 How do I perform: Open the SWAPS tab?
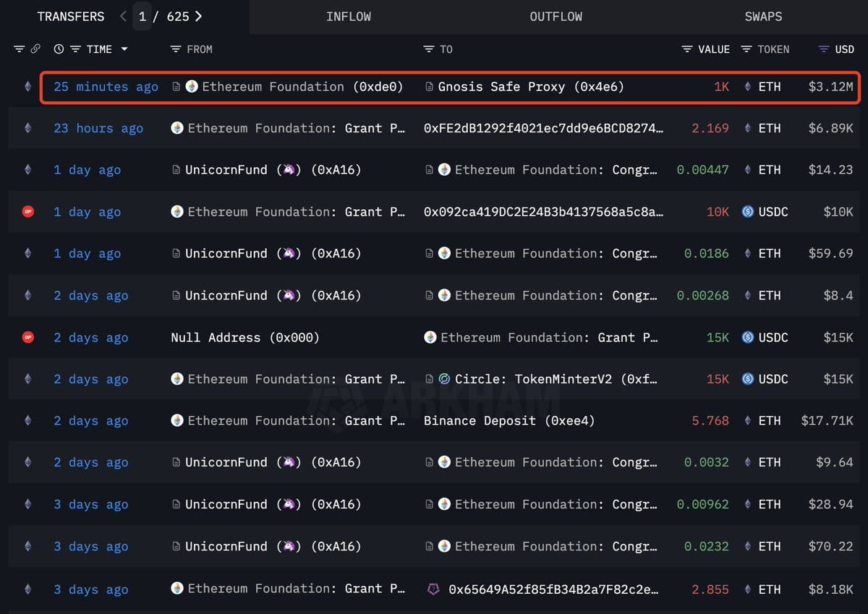pyautogui.click(x=763, y=17)
